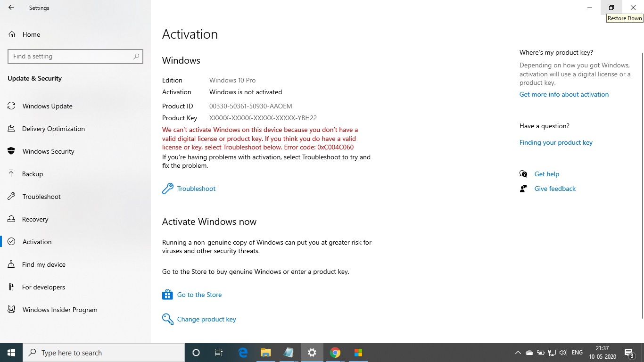Click the Get help headset icon
The image size is (644, 362).
click(523, 173)
